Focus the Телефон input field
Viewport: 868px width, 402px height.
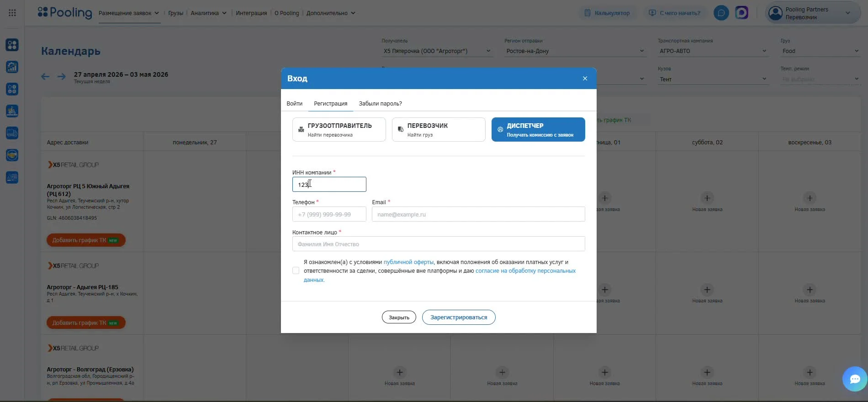[x=329, y=214]
